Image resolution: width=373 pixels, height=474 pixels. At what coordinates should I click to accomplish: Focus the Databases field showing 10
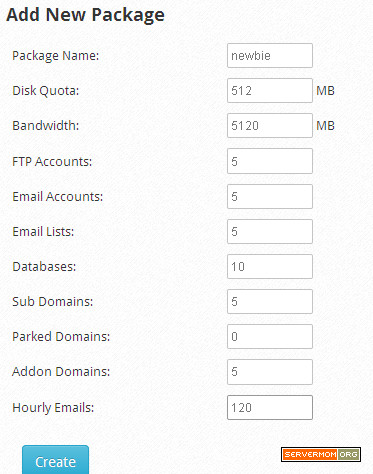click(270, 266)
